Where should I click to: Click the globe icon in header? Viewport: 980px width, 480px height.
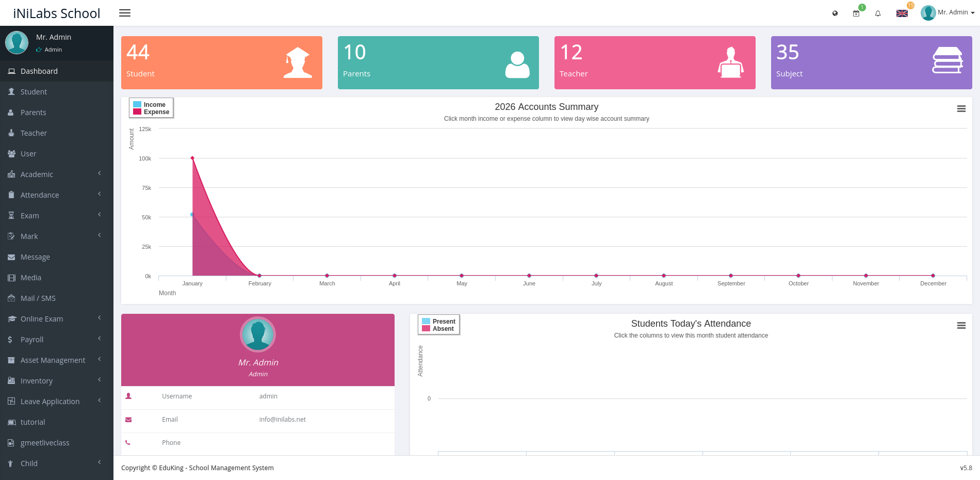pyautogui.click(x=835, y=13)
